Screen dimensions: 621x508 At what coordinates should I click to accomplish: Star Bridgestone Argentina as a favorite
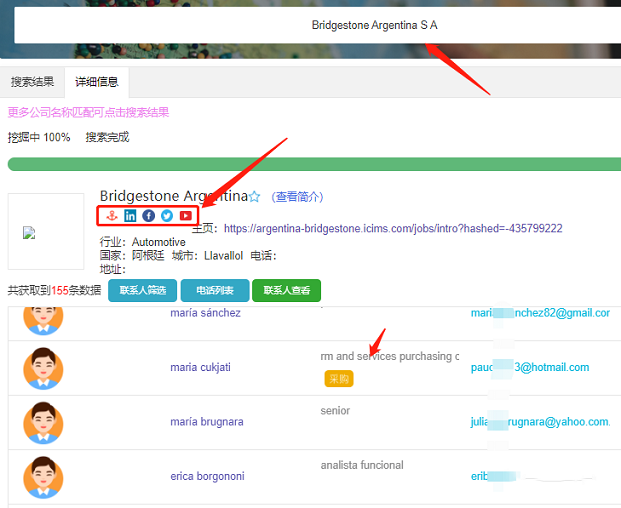pyautogui.click(x=254, y=196)
